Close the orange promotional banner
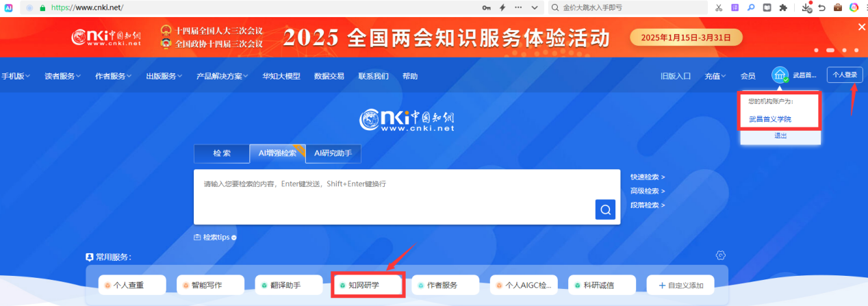Screen dimensions: 868x306 [861, 27]
